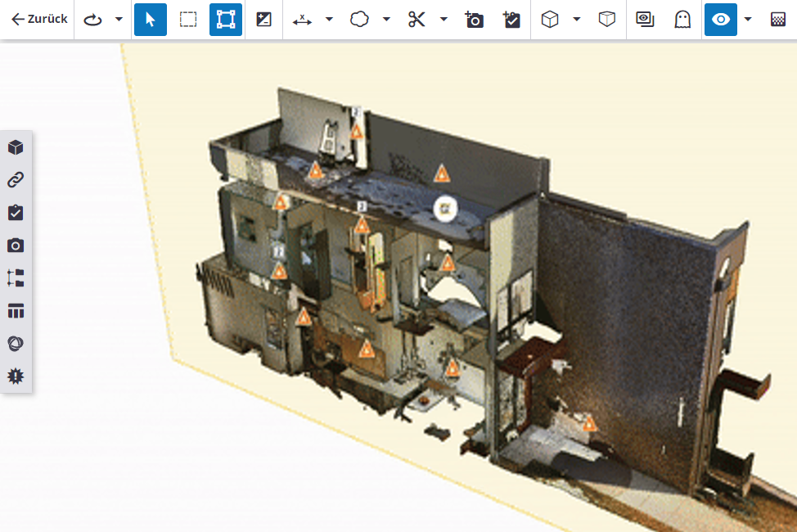Viewport: 797px width, 532px height.
Task: Click the Zurück back button
Action: 38,20
